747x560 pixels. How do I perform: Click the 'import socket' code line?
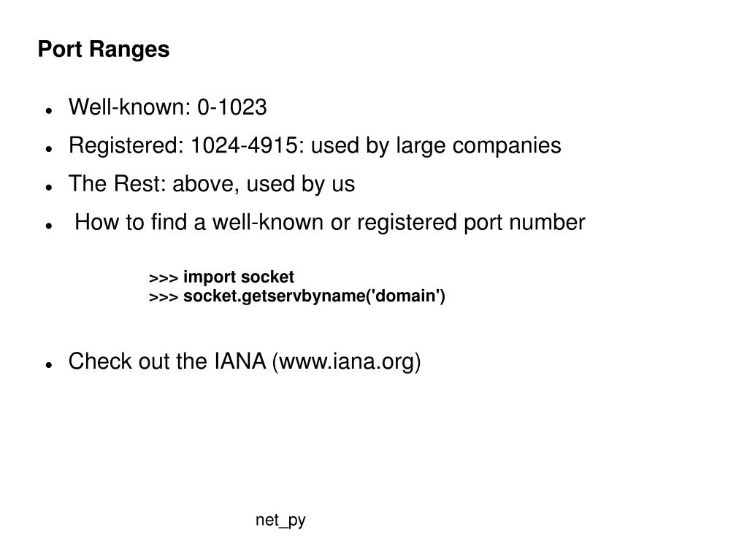(x=221, y=277)
